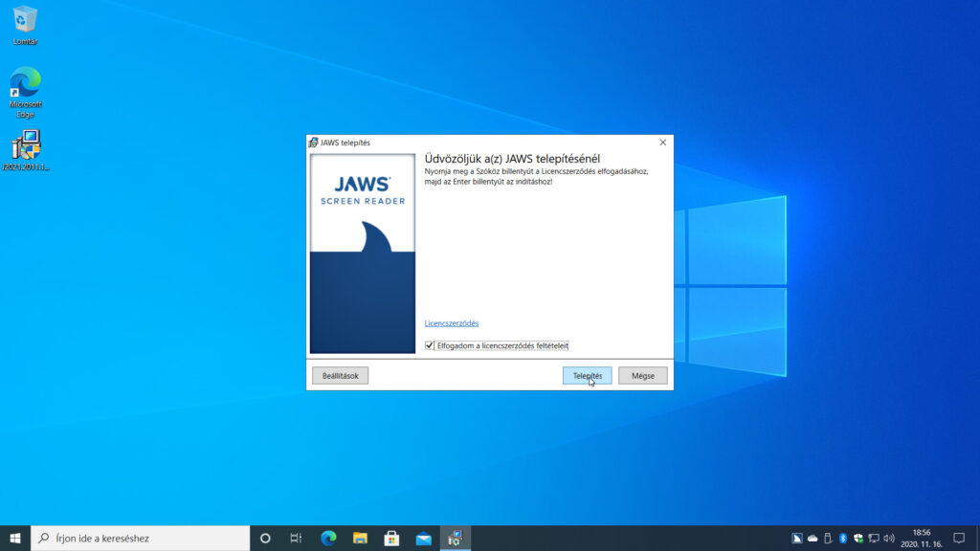Viewport: 980px width, 551px height.
Task: Click the Telepítés install button
Action: (587, 375)
